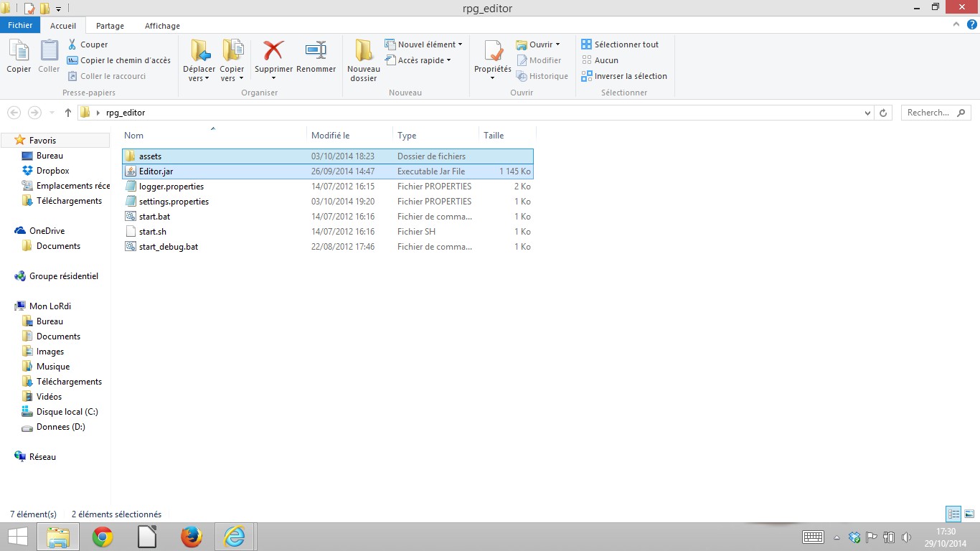Click the Couper scissors icon
980x551 pixels.
click(x=73, y=44)
